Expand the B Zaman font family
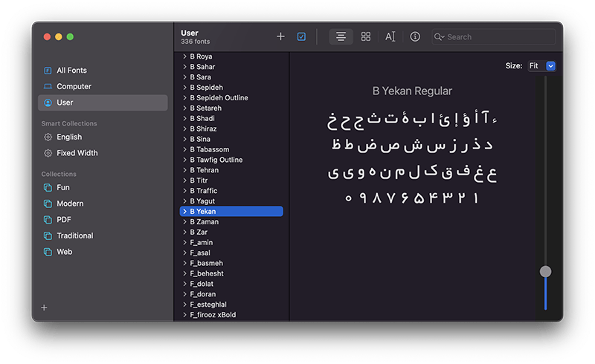The width and height of the screenshot is (595, 364). 184,222
